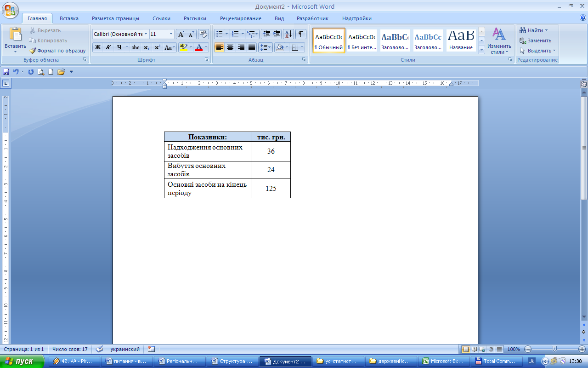Open the Multilevel list dropdown
The image size is (588, 368).
click(x=258, y=34)
